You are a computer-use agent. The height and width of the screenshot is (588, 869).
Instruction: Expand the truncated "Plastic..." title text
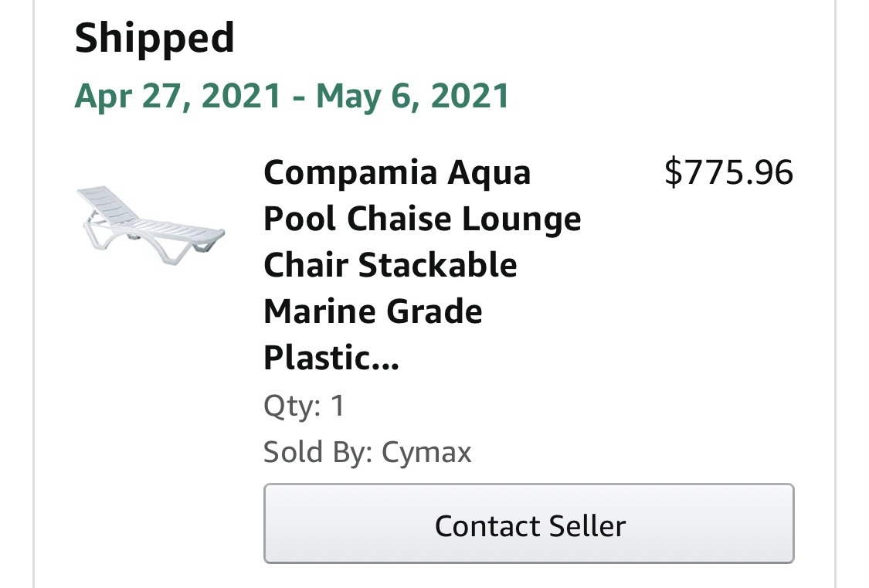click(x=331, y=358)
